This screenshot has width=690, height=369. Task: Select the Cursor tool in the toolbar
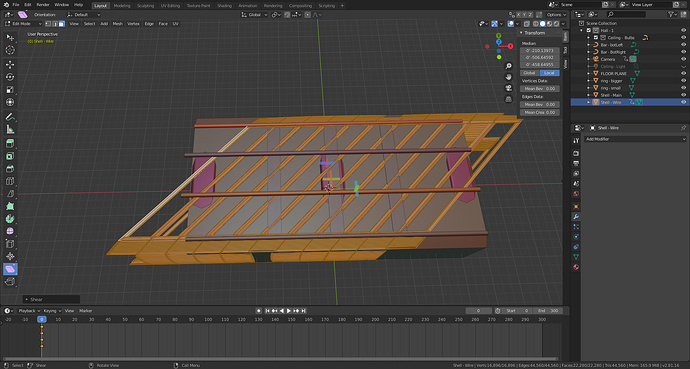point(10,50)
